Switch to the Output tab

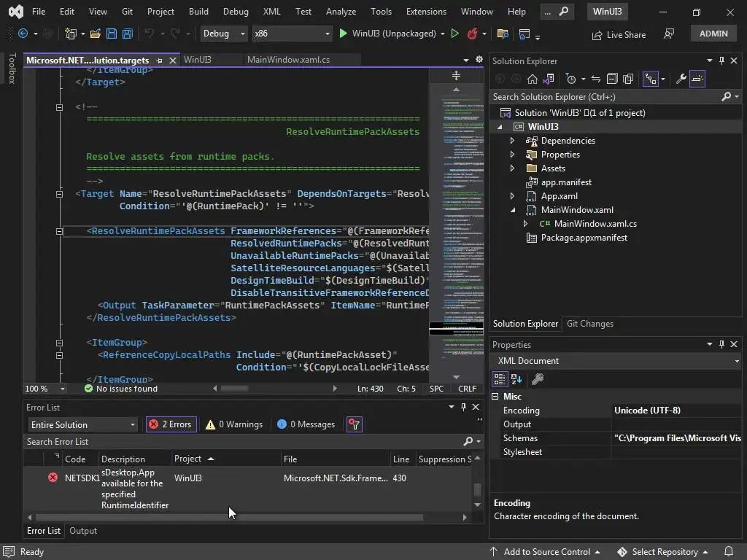click(83, 531)
